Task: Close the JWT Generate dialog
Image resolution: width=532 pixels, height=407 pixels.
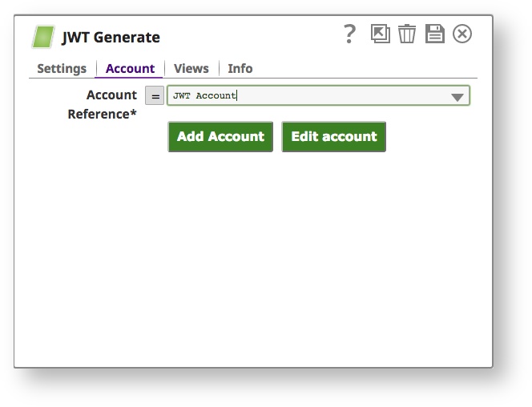Action: [x=462, y=34]
